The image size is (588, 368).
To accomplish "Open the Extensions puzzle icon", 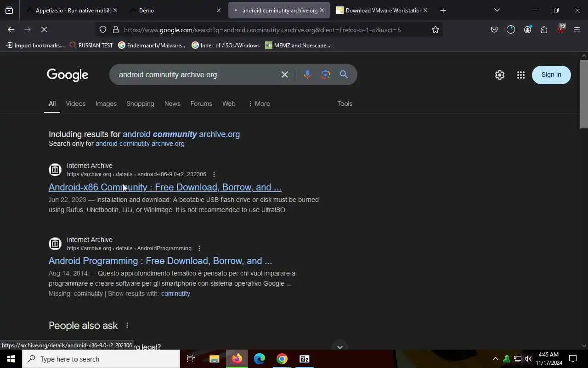I will [x=544, y=29].
